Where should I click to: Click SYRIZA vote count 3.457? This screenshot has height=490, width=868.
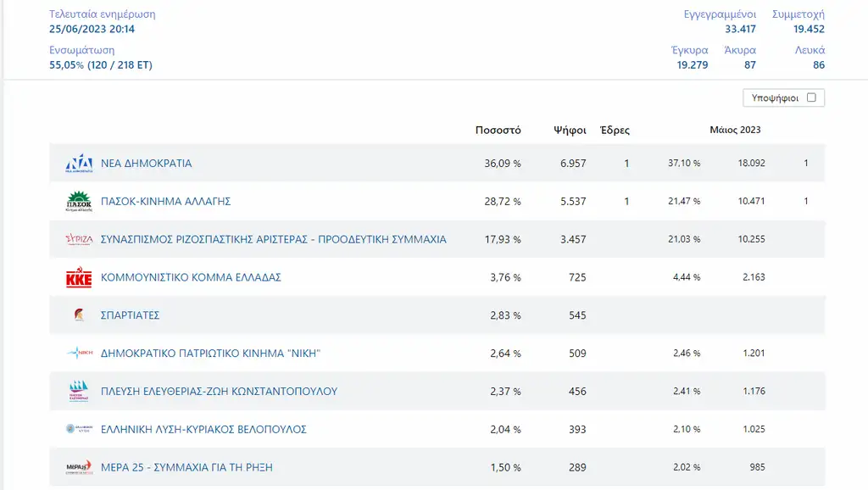point(573,239)
